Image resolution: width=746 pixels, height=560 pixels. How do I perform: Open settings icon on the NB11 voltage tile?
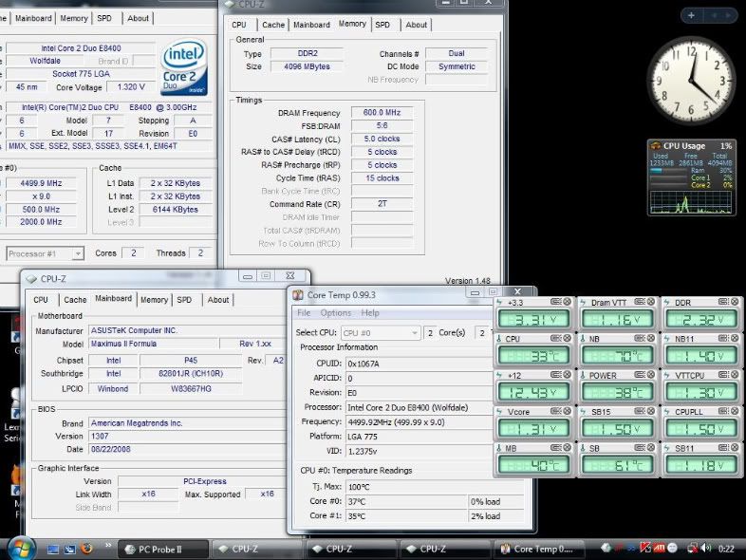723,338
